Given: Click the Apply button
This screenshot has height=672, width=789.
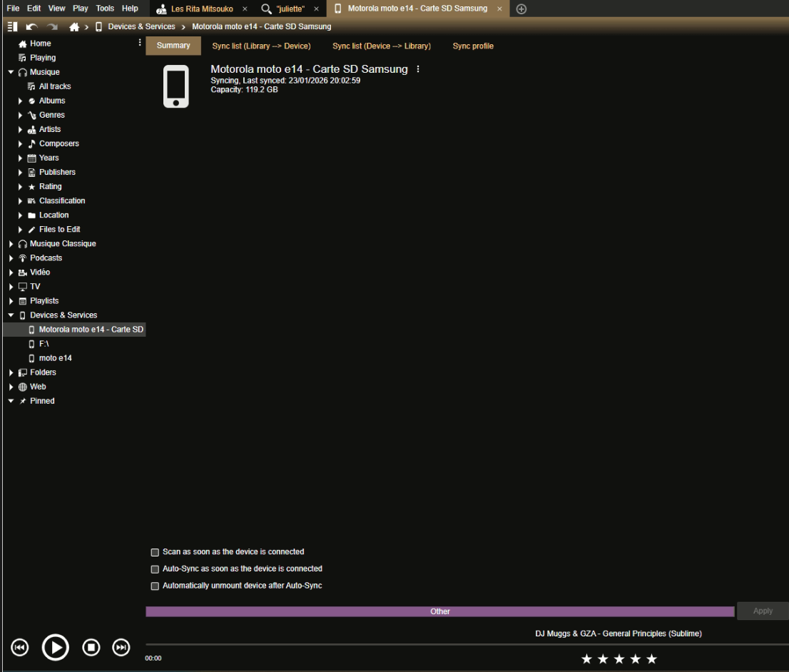Looking at the screenshot, I should (x=762, y=611).
